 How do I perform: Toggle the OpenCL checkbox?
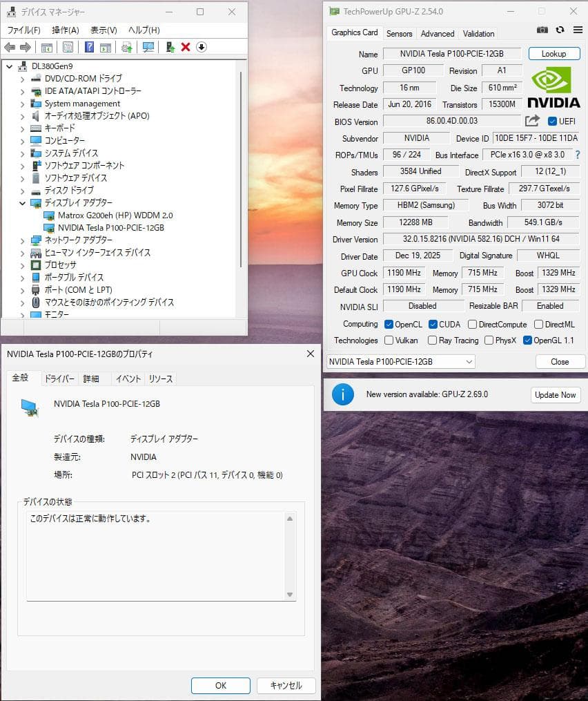389,324
